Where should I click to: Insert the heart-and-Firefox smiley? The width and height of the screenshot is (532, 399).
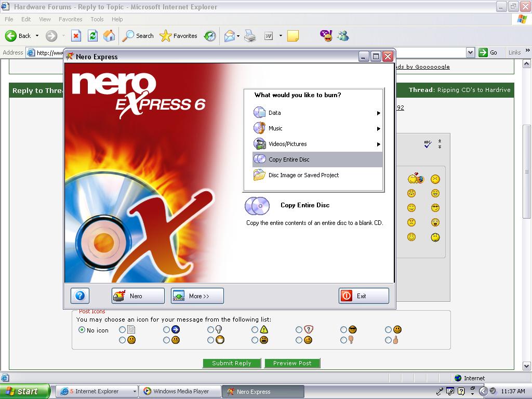(x=416, y=178)
